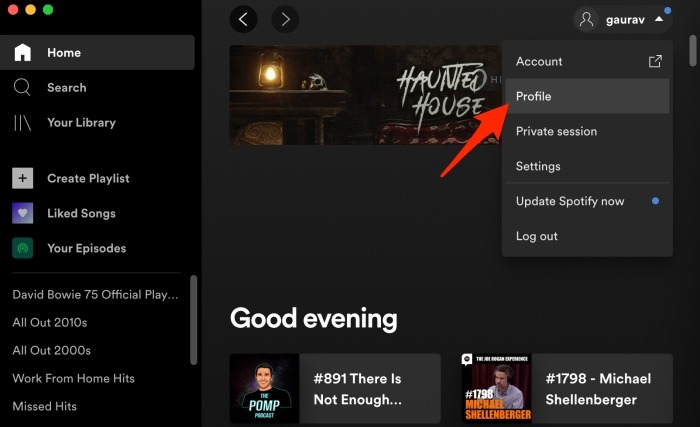Click the Create Playlist label
This screenshot has height=427, width=700.
88,178
